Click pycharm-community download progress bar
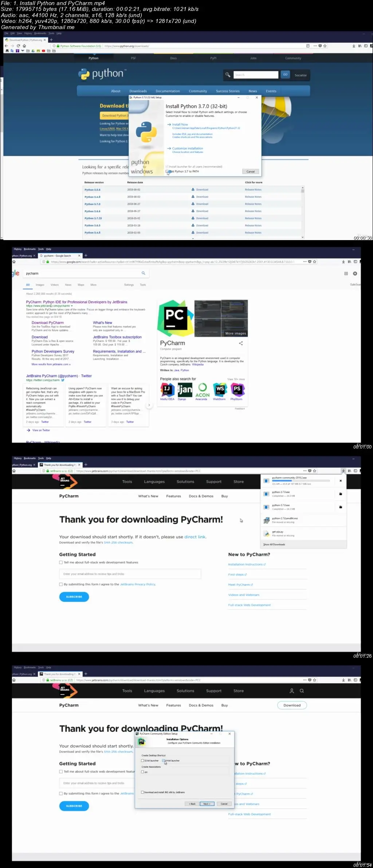The height and width of the screenshot is (868, 373). tap(301, 481)
